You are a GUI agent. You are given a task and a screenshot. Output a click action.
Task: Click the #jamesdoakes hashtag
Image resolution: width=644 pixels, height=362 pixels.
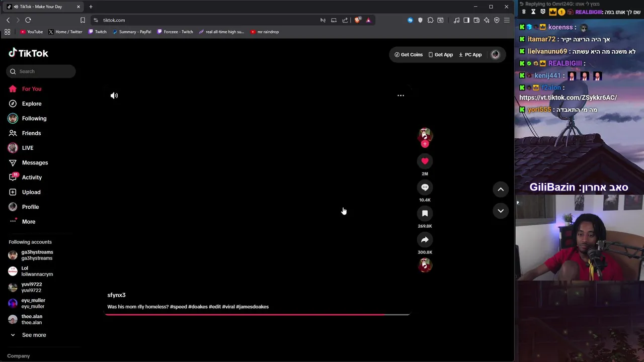coord(252,307)
